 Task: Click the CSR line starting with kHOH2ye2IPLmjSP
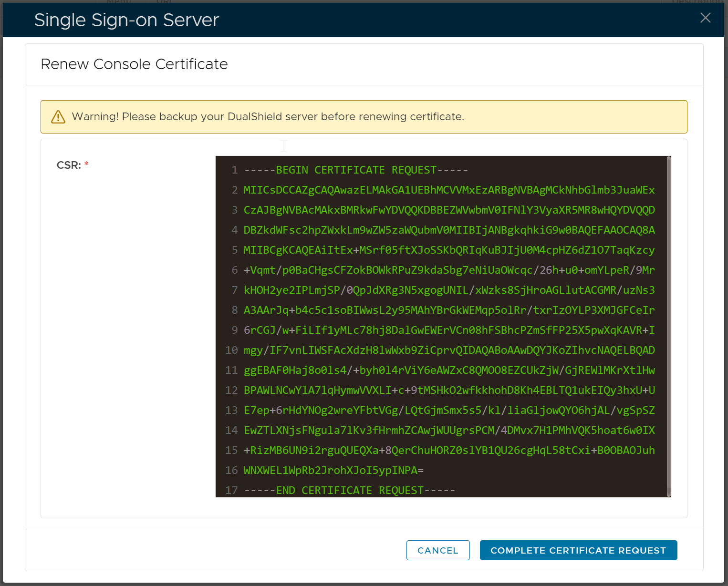click(x=448, y=290)
